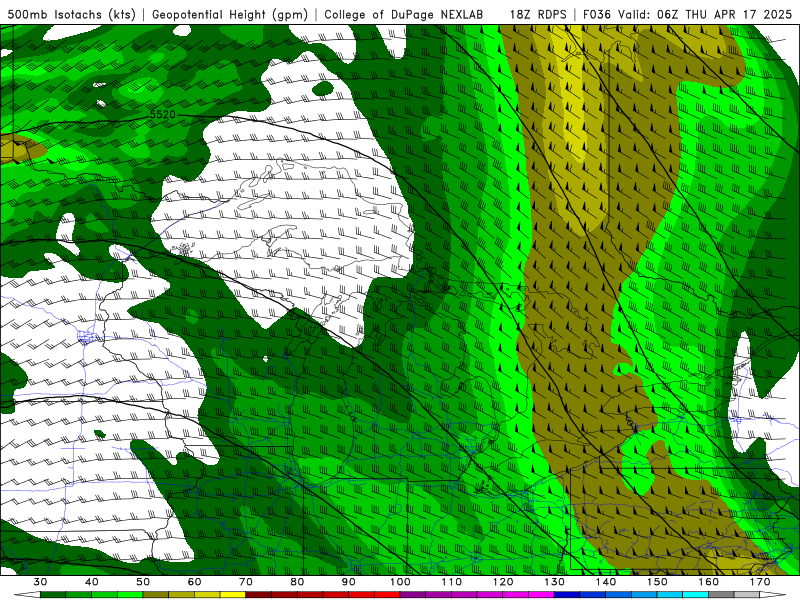Click the 170 value on the color scale

pos(760,582)
